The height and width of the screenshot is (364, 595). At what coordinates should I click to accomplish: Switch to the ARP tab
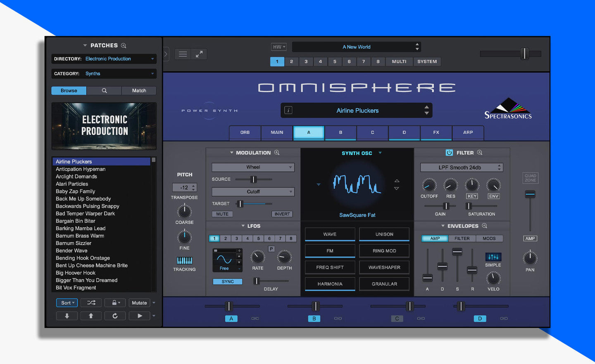468,132
